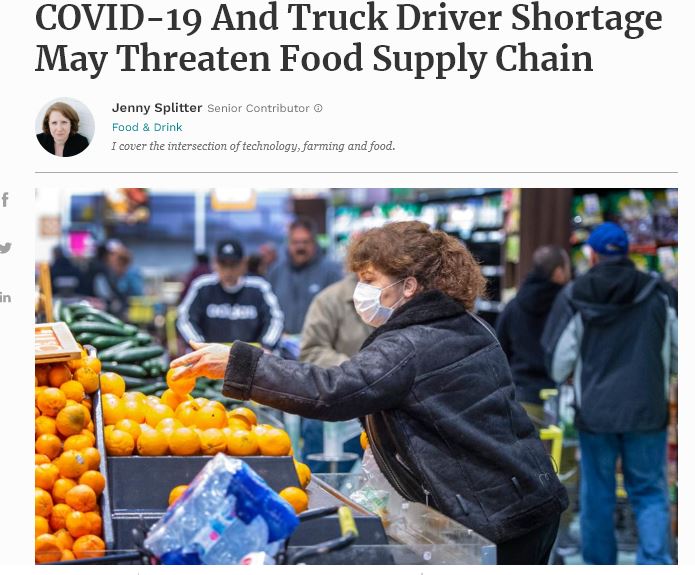Open the Food & Drink category link
Image resolution: width=695 pixels, height=575 pixels.
coord(147,127)
